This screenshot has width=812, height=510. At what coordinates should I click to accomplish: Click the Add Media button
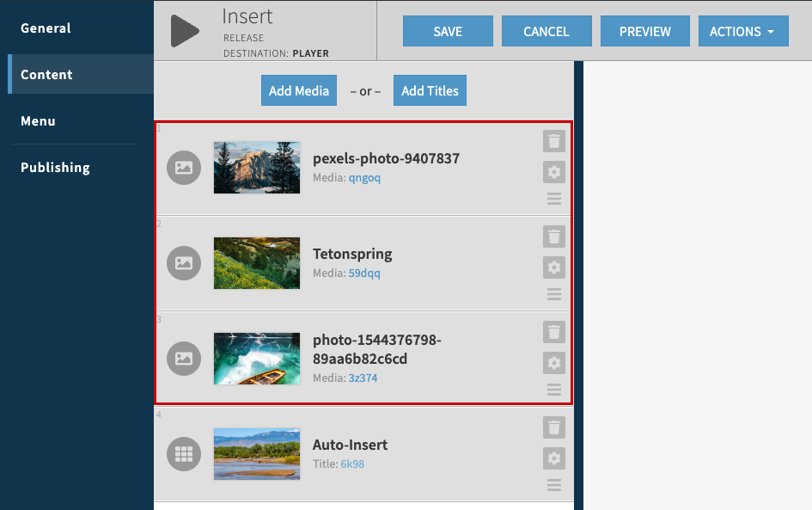[x=298, y=90]
